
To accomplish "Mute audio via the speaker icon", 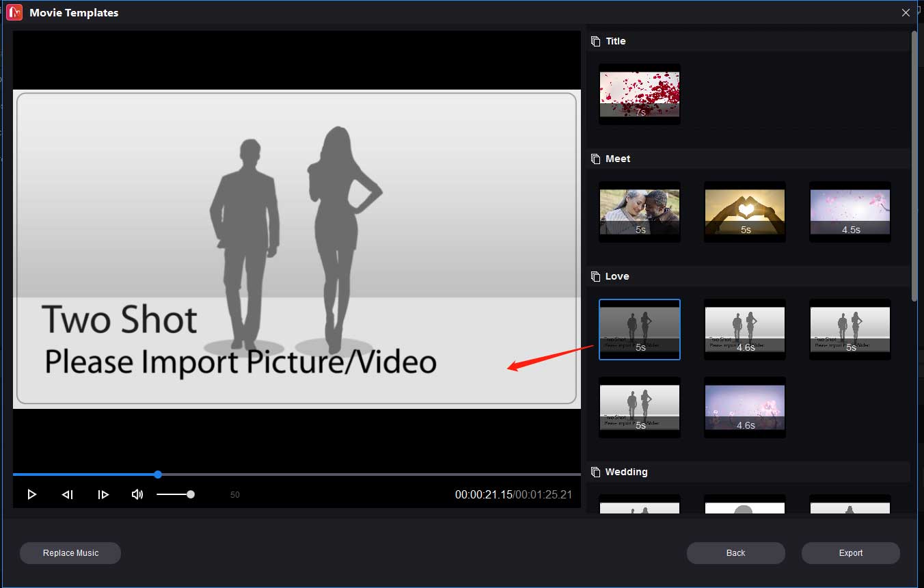I will tap(137, 494).
